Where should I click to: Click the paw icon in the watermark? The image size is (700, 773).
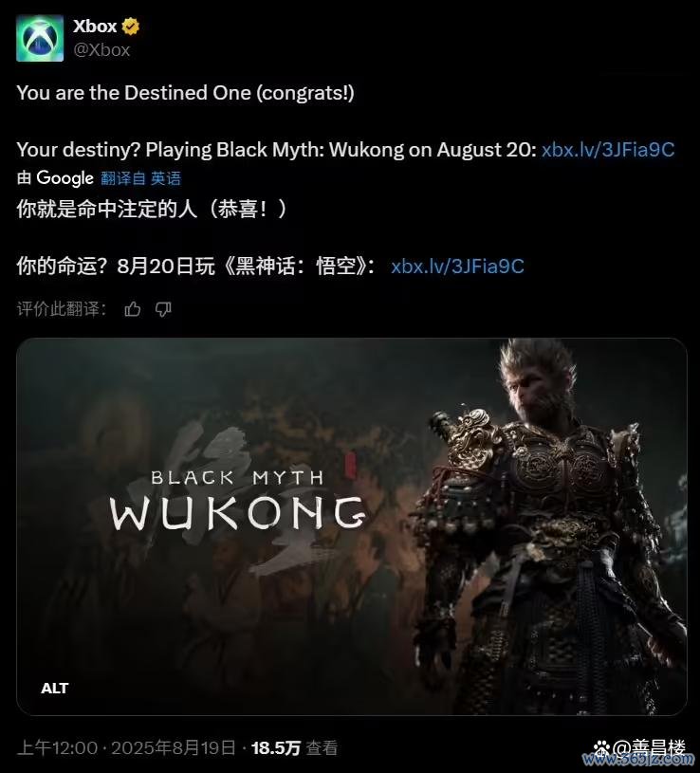tap(601, 747)
